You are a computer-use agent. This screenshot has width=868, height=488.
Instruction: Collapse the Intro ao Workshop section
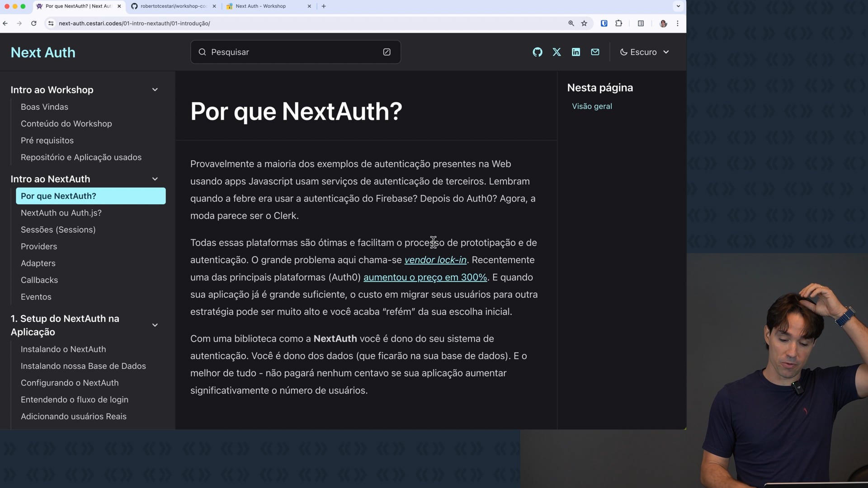coord(155,89)
